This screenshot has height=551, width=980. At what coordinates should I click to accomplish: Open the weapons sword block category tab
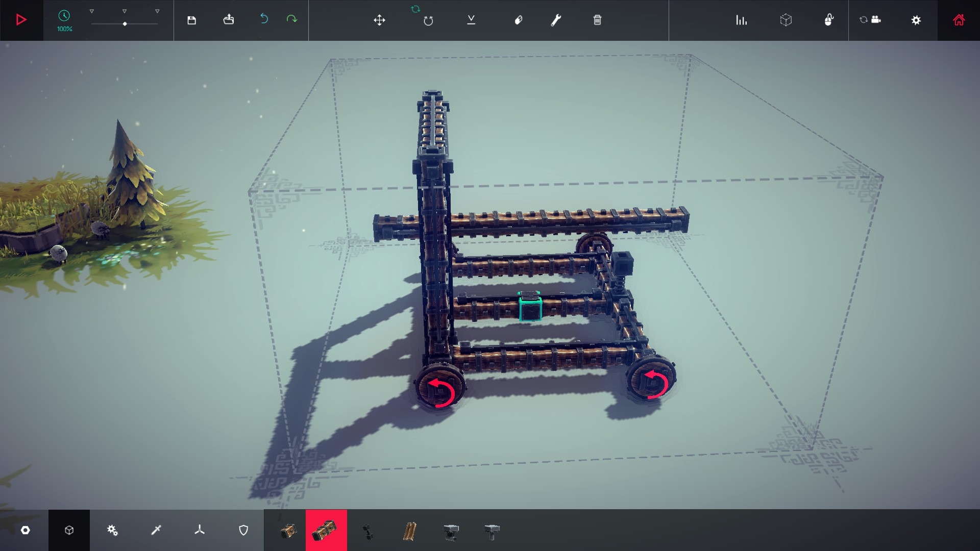156,531
